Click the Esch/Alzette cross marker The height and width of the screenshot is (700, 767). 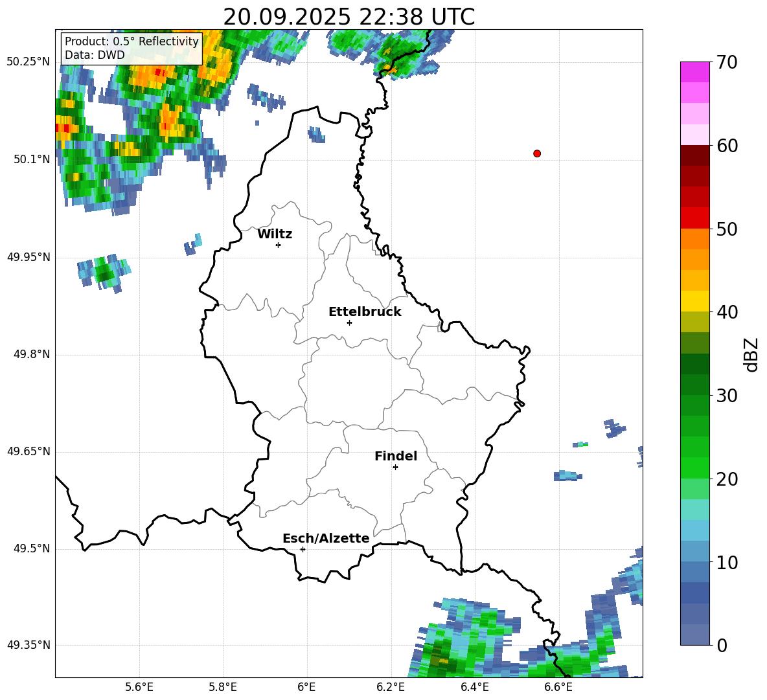(x=303, y=549)
